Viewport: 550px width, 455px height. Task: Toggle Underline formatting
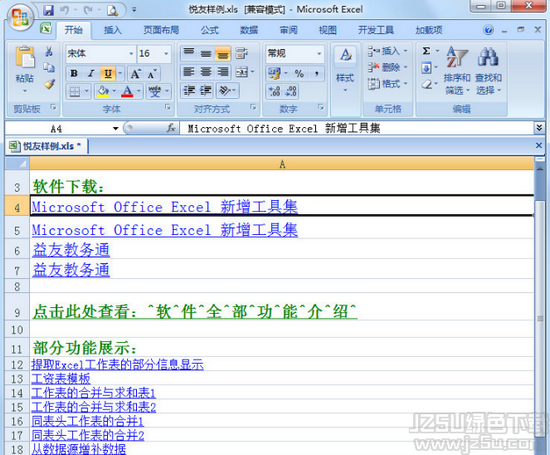108,73
